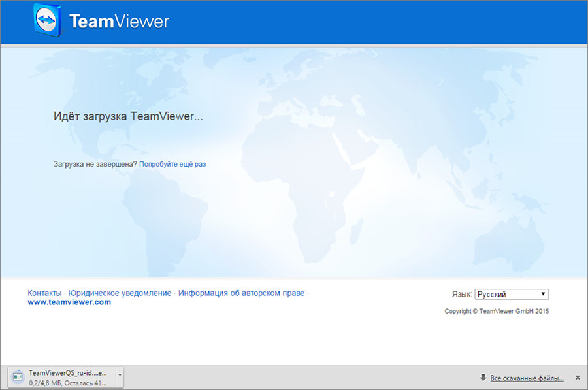Open the 'Русский' language dropdown
The height and width of the screenshot is (390, 588).
[x=512, y=295]
